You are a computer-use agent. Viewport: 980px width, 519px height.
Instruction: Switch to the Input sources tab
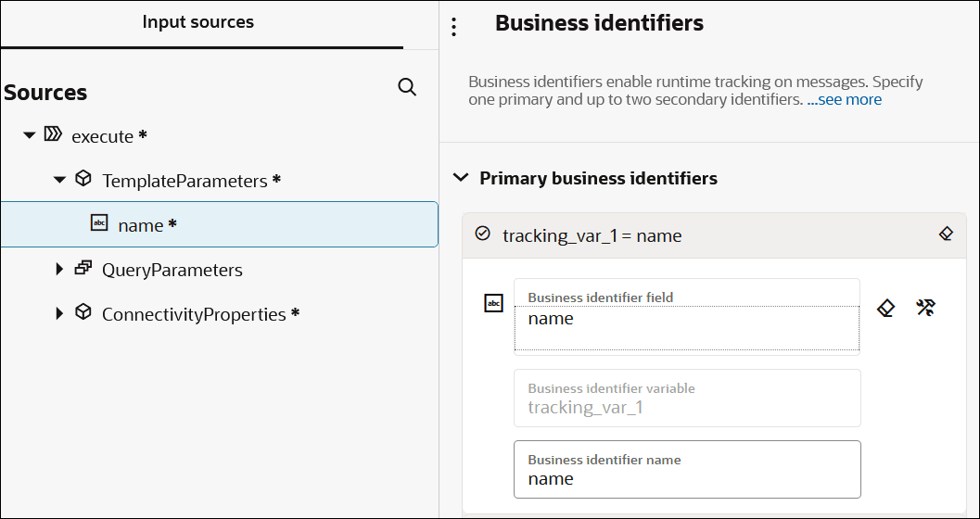point(197,22)
